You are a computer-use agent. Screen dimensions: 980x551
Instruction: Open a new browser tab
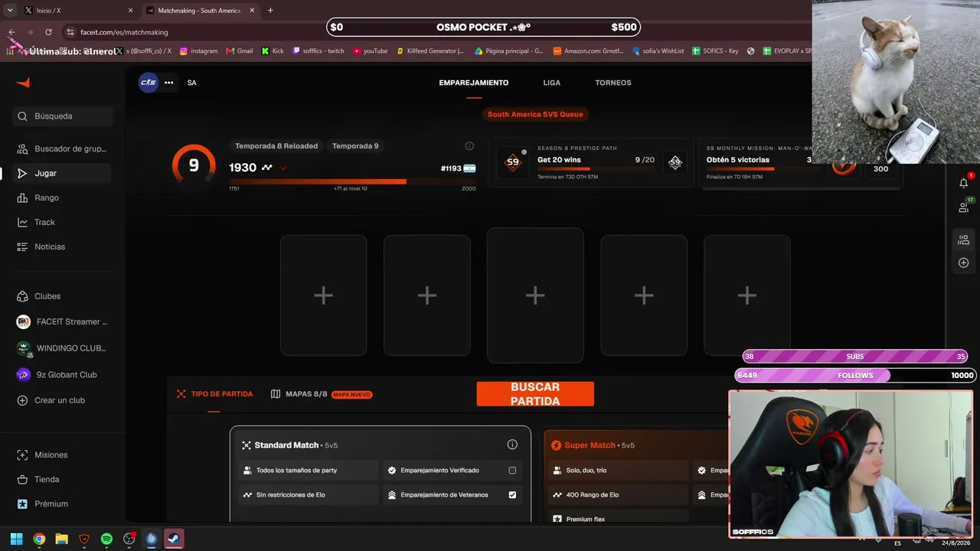pos(270,11)
